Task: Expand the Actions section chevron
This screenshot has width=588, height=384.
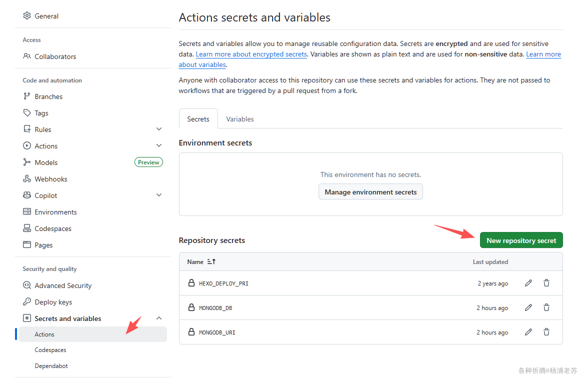Action: click(x=159, y=145)
